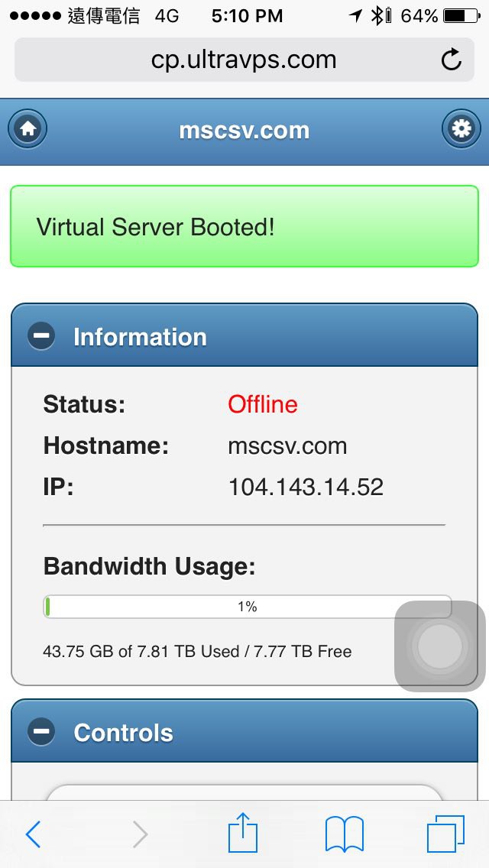Image resolution: width=489 pixels, height=868 pixels.
Task: Tap the mscsv.com header title
Action: [x=244, y=130]
